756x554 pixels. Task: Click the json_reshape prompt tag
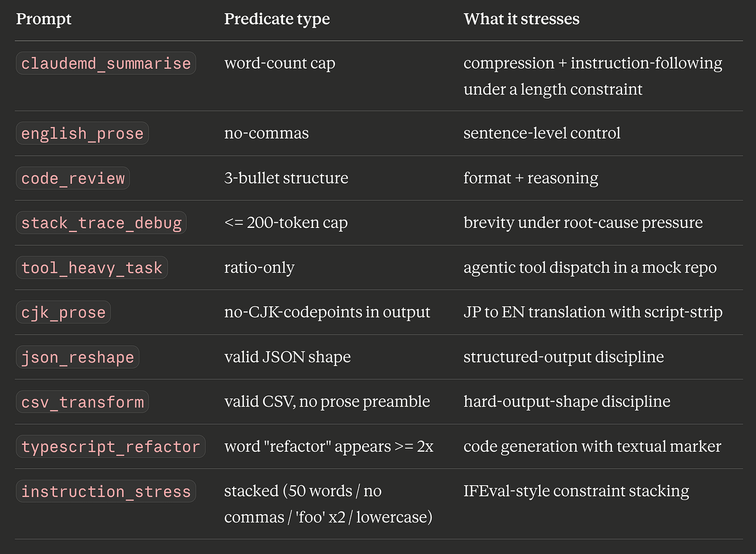point(77,357)
